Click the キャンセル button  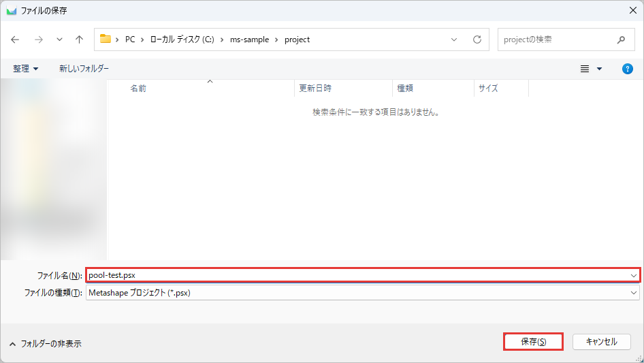[x=601, y=342]
